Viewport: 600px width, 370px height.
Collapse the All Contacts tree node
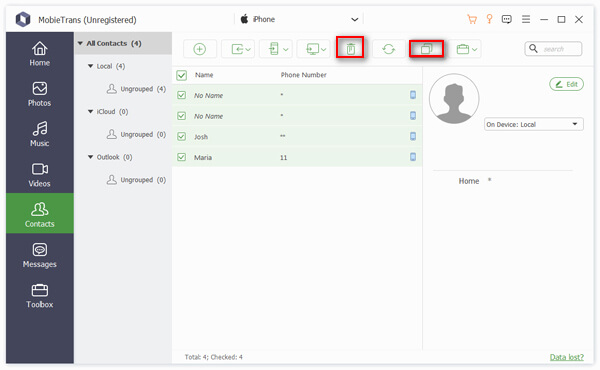pyautogui.click(x=80, y=43)
